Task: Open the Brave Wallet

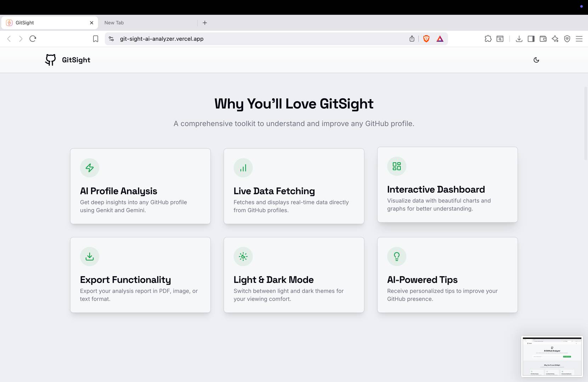Action: point(543,39)
